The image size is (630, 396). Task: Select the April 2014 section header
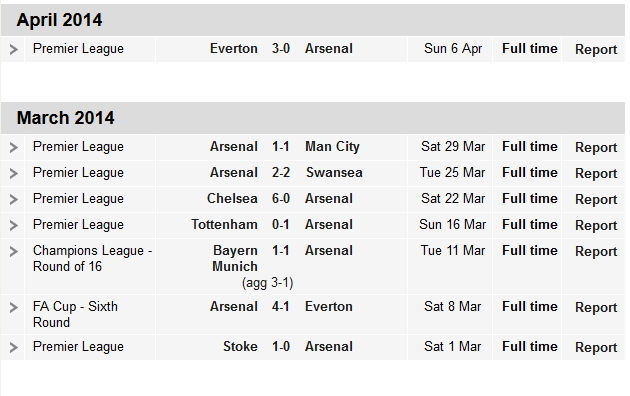(313, 20)
